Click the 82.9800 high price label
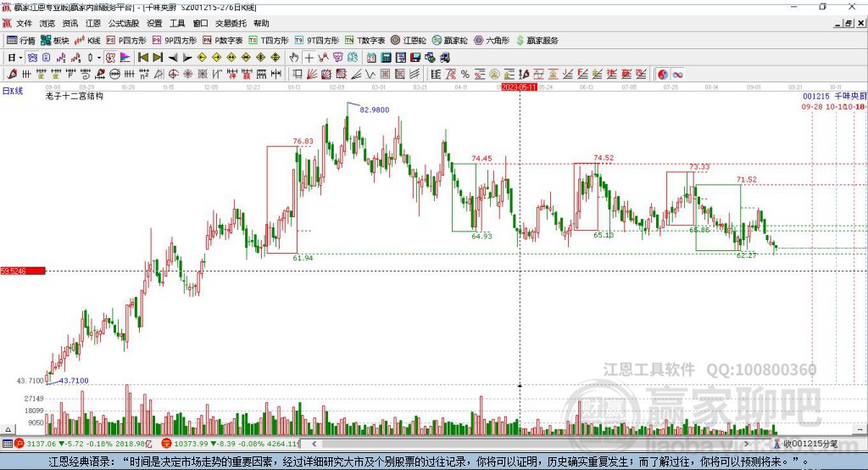This screenshot has width=868, height=470. [374, 109]
